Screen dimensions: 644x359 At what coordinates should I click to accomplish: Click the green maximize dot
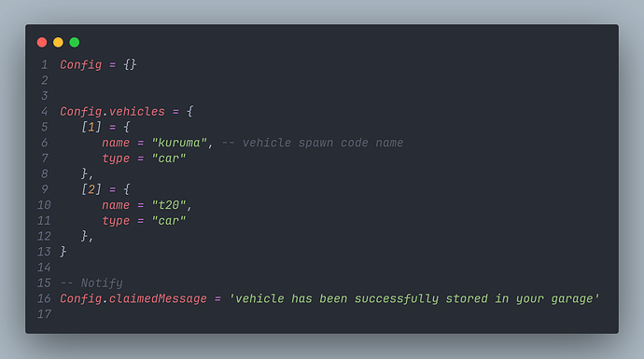75,42
